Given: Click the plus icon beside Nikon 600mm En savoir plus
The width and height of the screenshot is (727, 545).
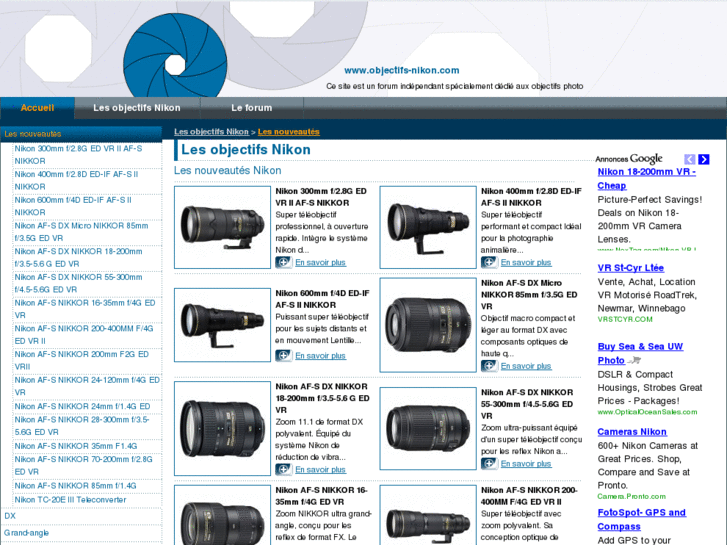Looking at the screenshot, I should tap(284, 356).
